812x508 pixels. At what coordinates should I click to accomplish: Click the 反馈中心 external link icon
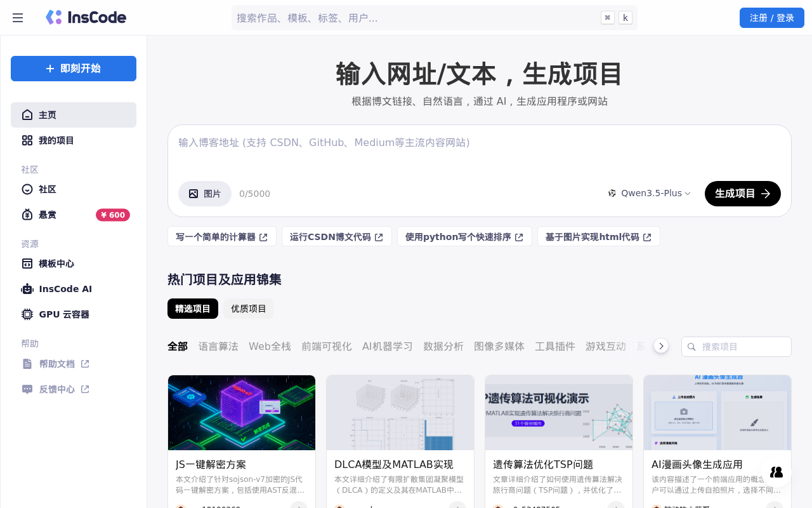[85, 389]
